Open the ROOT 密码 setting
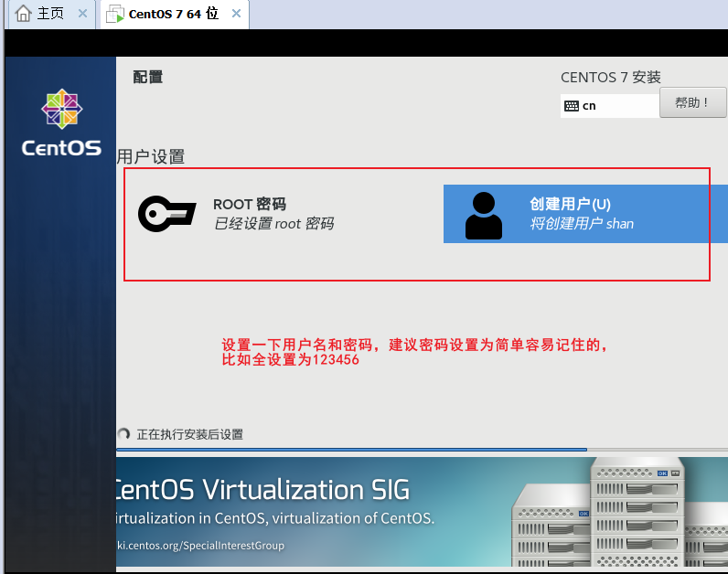Image resolution: width=728 pixels, height=574 pixels. tap(237, 214)
